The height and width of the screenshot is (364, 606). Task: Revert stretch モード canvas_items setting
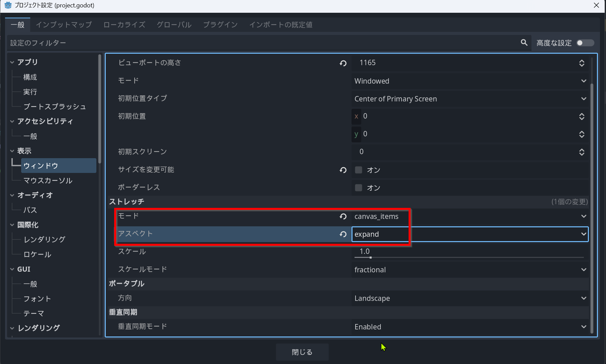(x=343, y=217)
